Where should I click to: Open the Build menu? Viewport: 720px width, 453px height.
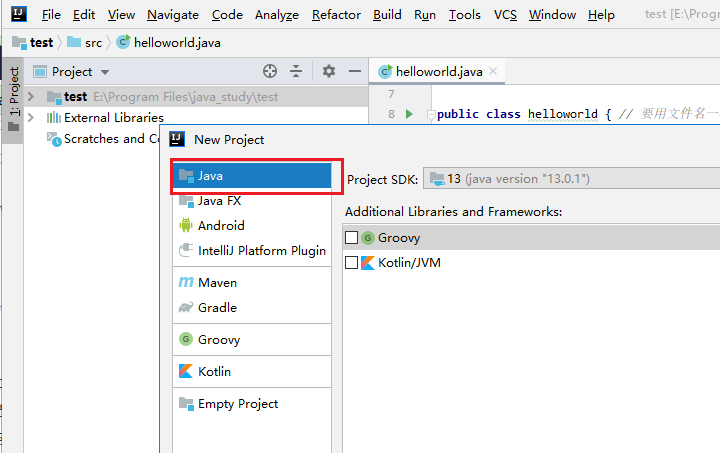pyautogui.click(x=387, y=15)
